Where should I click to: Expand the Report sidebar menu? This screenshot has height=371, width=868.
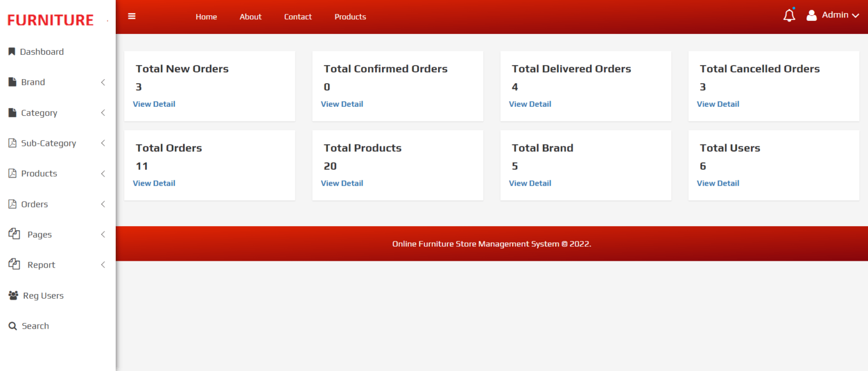[x=102, y=264]
